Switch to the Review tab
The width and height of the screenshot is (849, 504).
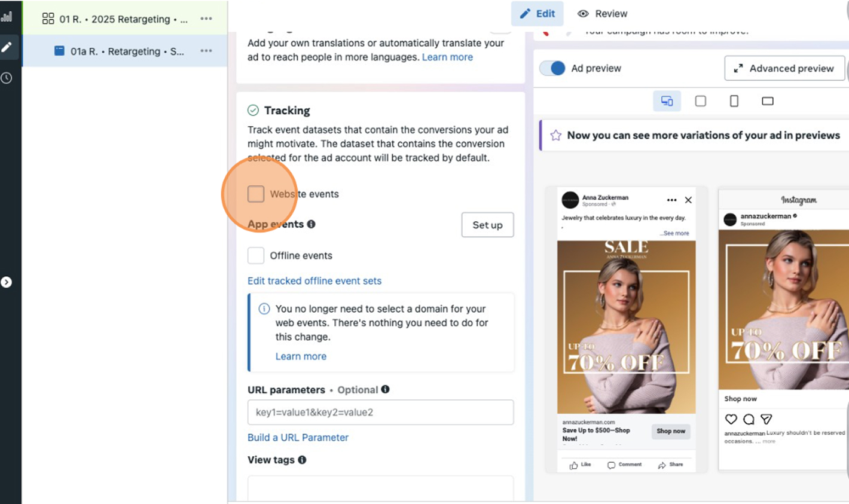(x=602, y=14)
